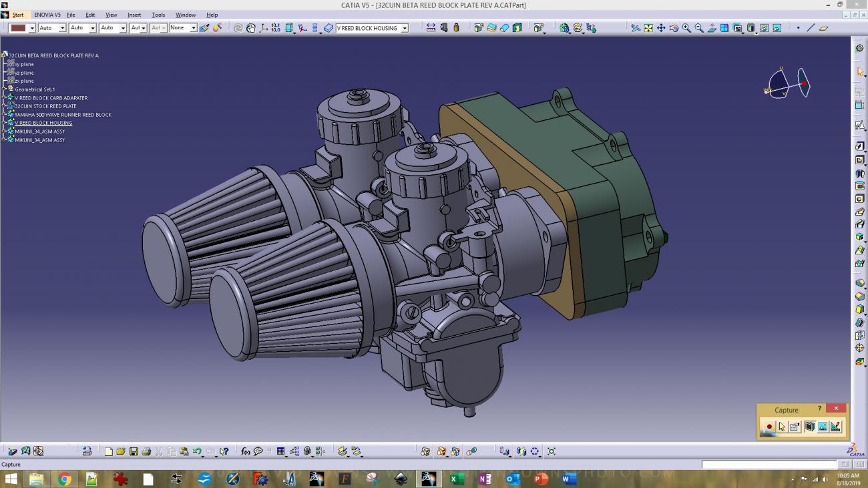Click the compass in the 3D view
Screen dimensions: 868x488
tap(788, 83)
